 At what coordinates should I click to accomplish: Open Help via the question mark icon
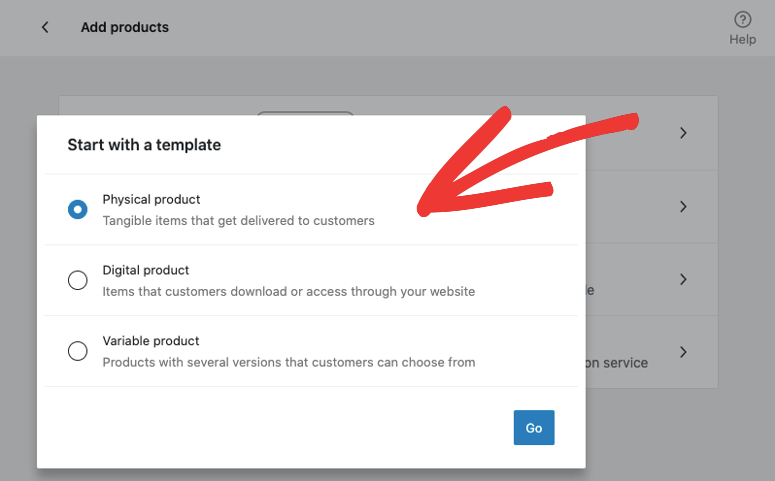point(742,20)
